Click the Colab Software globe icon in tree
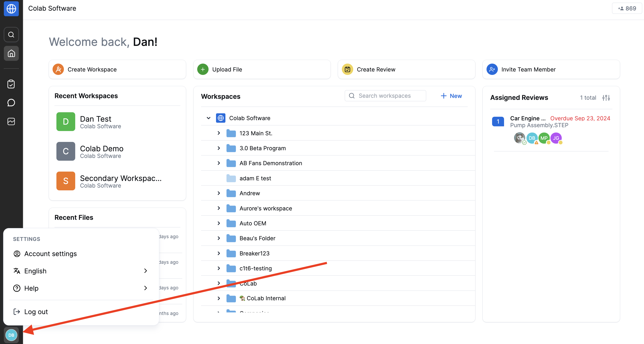 tap(221, 118)
